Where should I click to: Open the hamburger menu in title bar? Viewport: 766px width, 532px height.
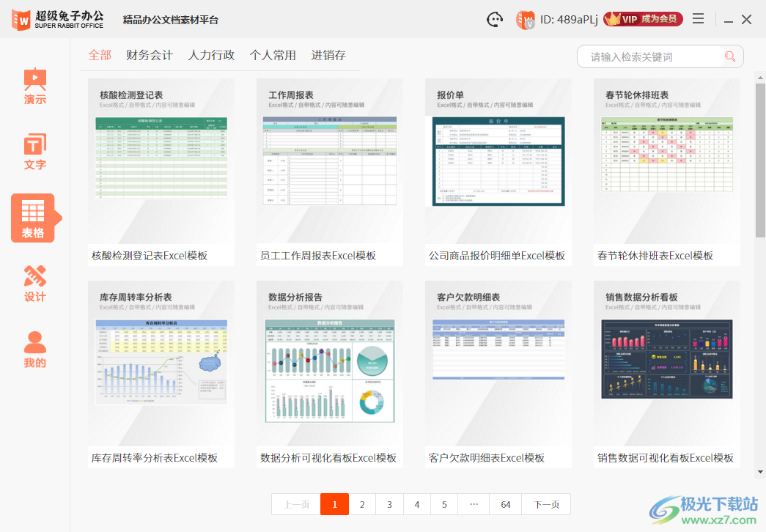point(699,19)
